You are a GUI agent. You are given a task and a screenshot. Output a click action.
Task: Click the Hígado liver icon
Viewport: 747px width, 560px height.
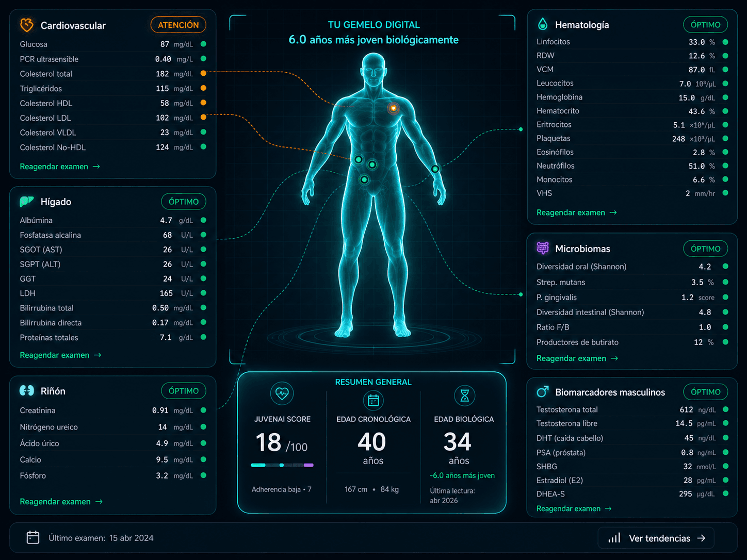pos(26,201)
